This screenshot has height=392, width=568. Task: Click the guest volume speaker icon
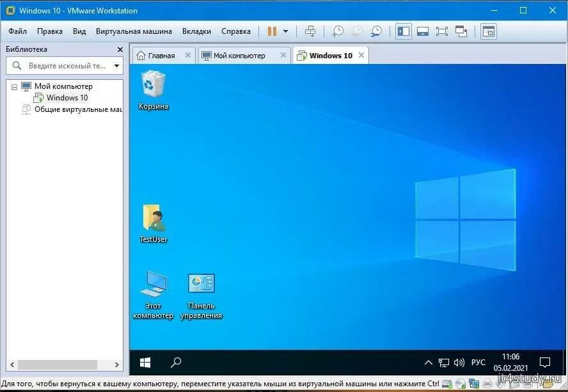(x=459, y=363)
